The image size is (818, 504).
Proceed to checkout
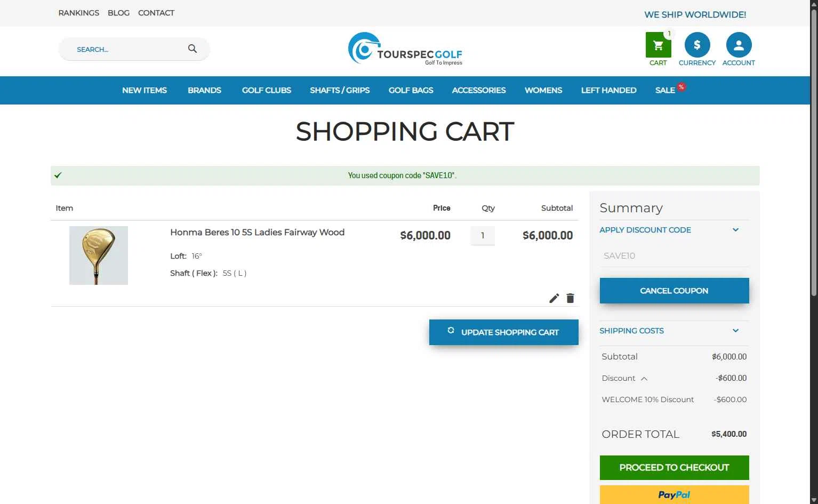click(x=674, y=468)
